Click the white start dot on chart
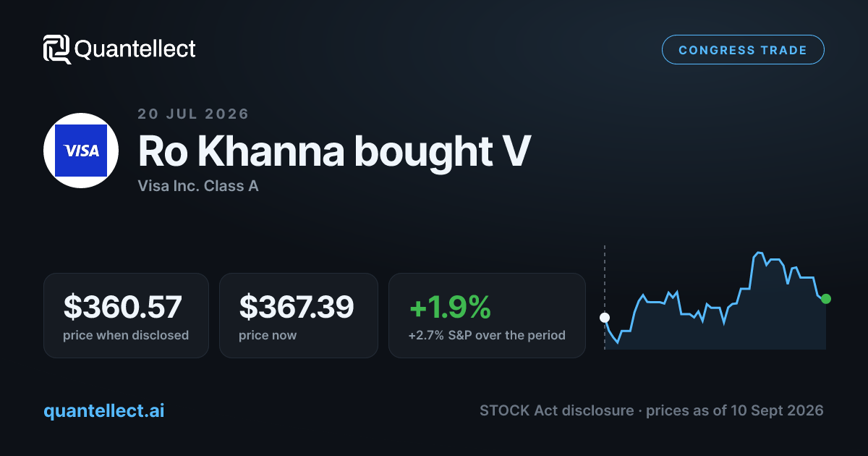Screen dimensions: 868x456 [605, 317]
